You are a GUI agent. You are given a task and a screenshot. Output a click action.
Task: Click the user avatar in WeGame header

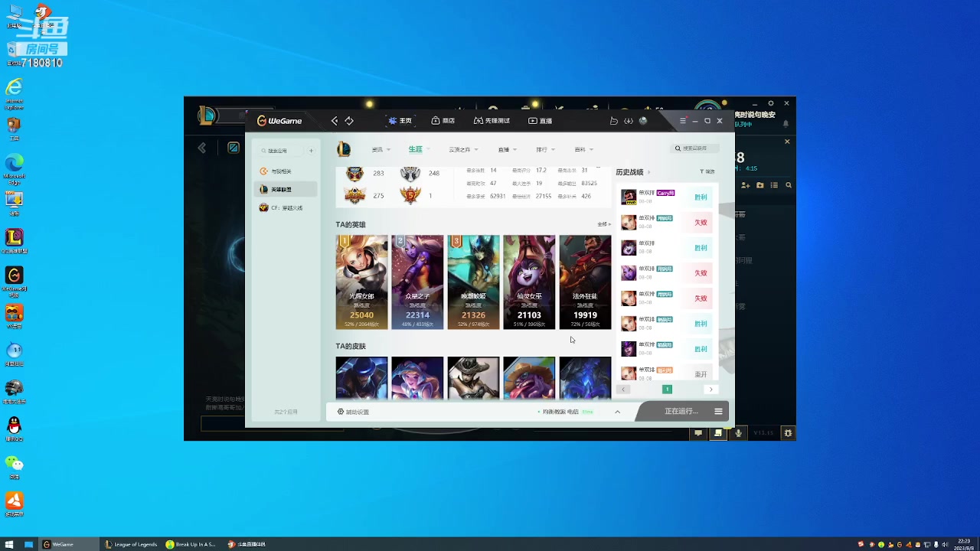(x=643, y=121)
